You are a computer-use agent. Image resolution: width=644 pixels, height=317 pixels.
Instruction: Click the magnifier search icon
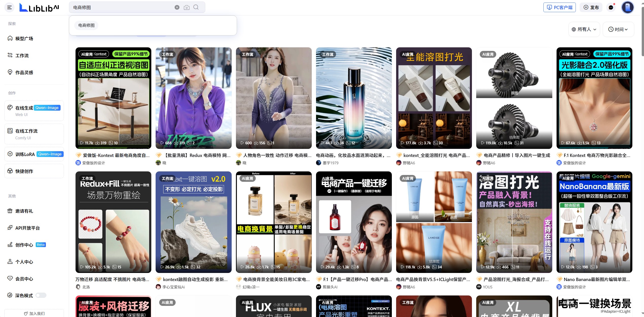[x=196, y=7]
